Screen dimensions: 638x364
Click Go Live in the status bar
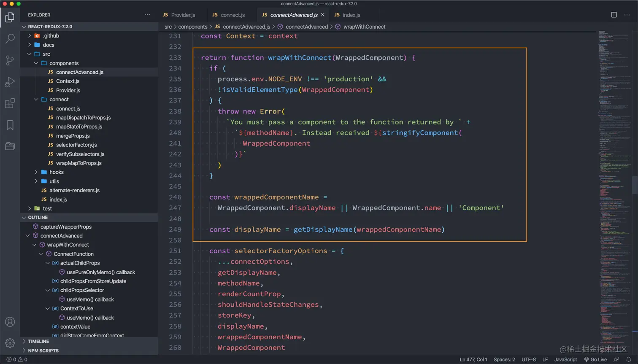[595, 359]
